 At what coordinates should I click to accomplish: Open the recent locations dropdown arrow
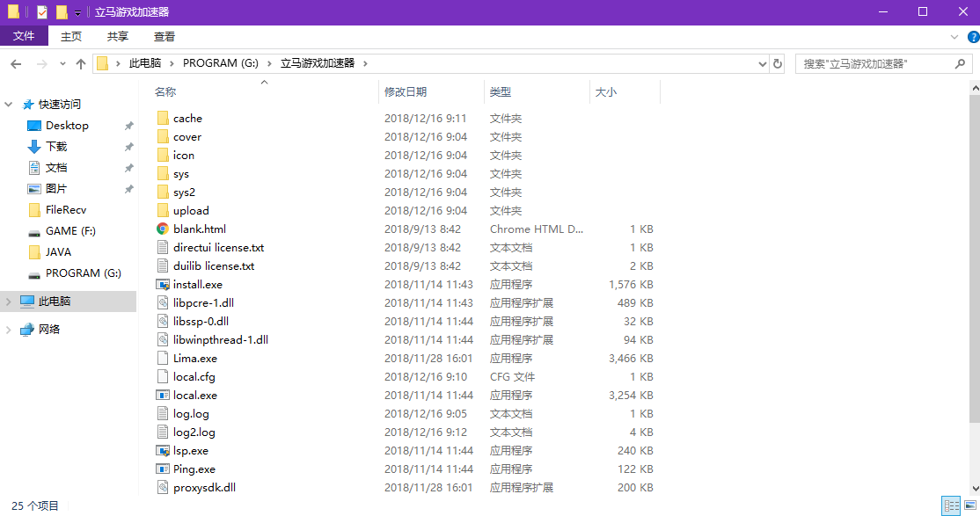click(62, 63)
